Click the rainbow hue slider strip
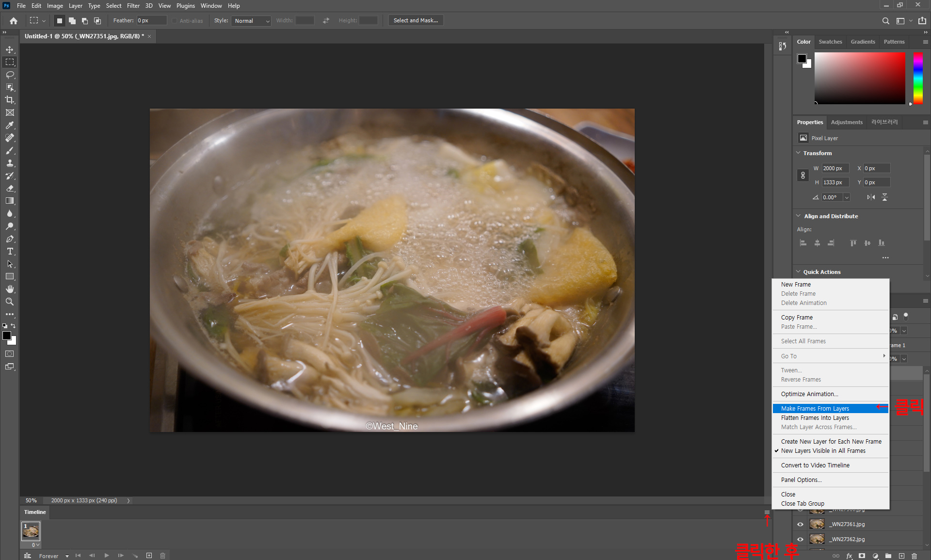The height and width of the screenshot is (560, 931). 918,78
